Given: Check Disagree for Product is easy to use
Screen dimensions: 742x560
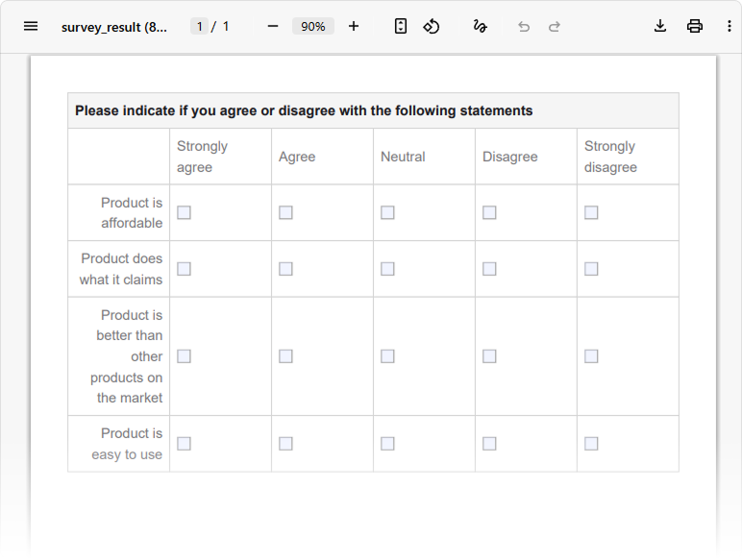Looking at the screenshot, I should 489,444.
